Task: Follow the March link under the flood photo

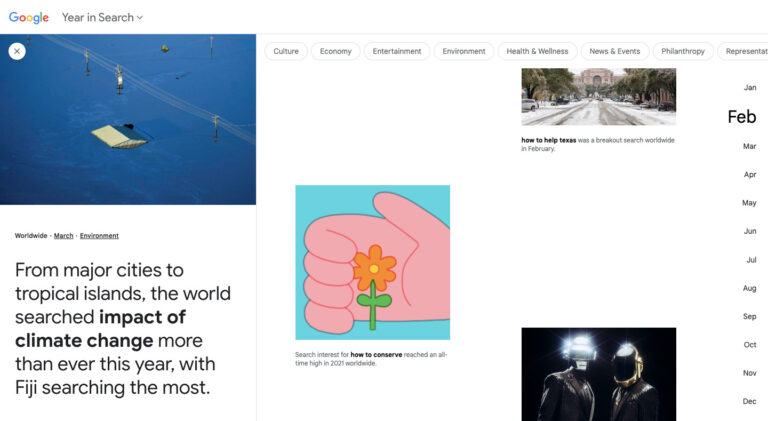Action: [x=63, y=236]
